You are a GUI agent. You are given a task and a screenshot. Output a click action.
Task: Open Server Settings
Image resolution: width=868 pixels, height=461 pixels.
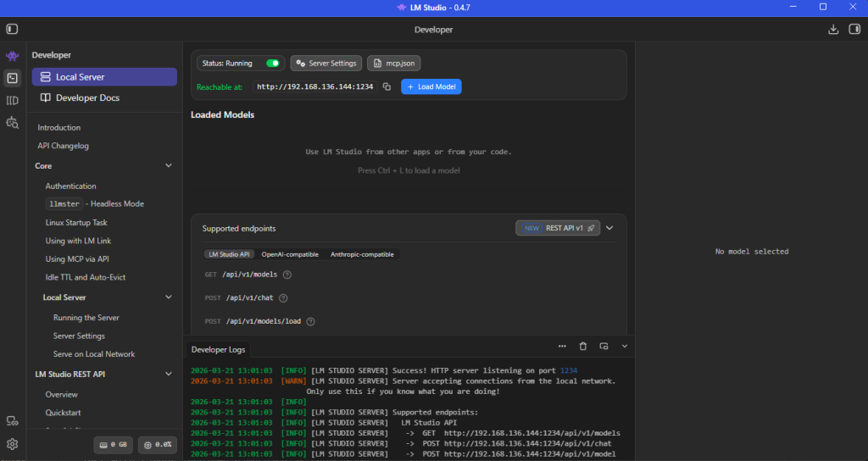click(x=326, y=64)
